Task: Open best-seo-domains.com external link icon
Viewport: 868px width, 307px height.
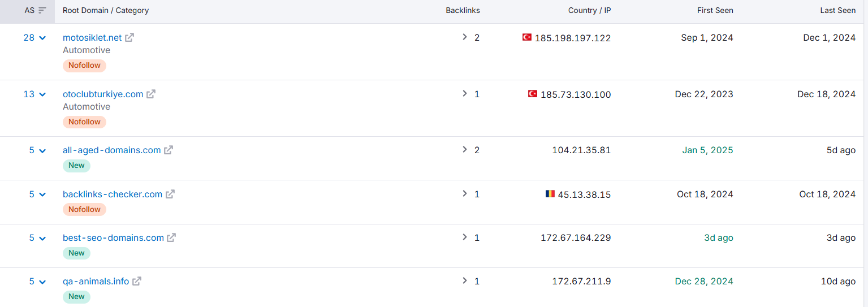Action: pos(171,237)
